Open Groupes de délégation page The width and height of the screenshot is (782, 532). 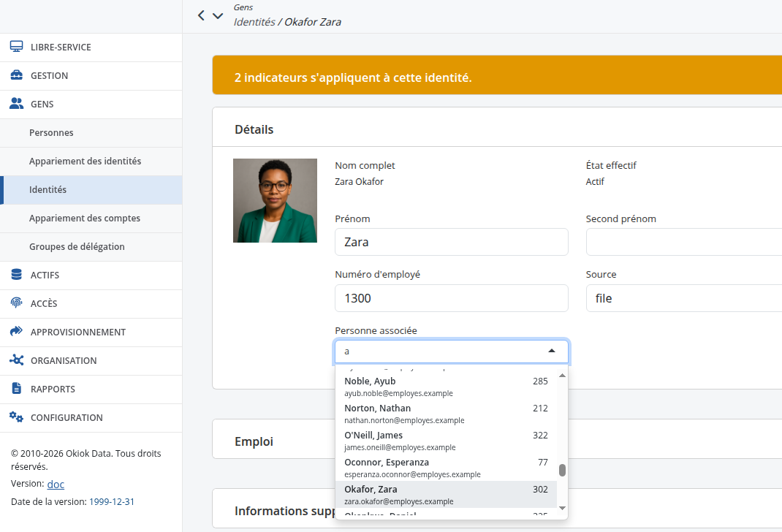pos(91,246)
